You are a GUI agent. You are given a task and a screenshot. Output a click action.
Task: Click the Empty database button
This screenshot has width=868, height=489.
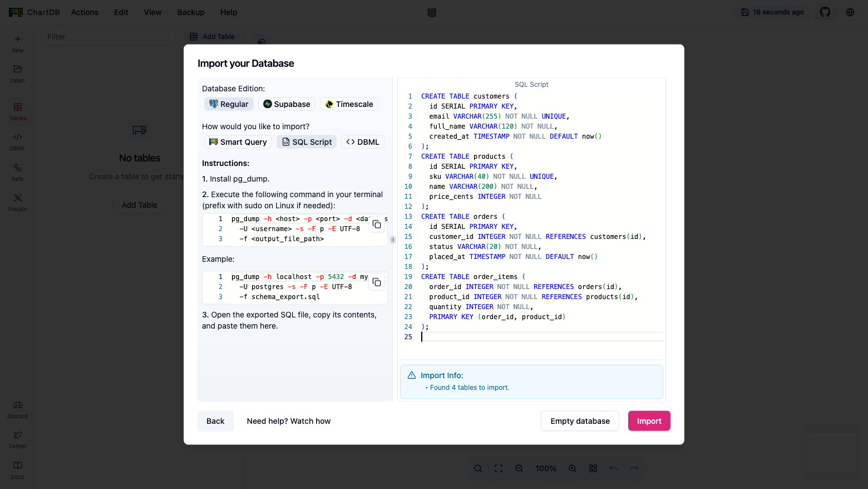click(x=580, y=421)
